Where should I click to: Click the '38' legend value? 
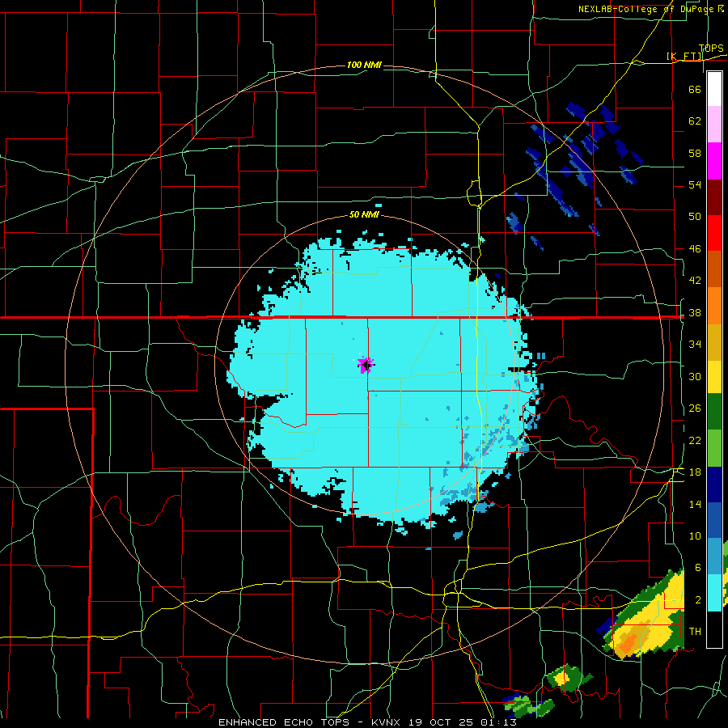pos(695,312)
